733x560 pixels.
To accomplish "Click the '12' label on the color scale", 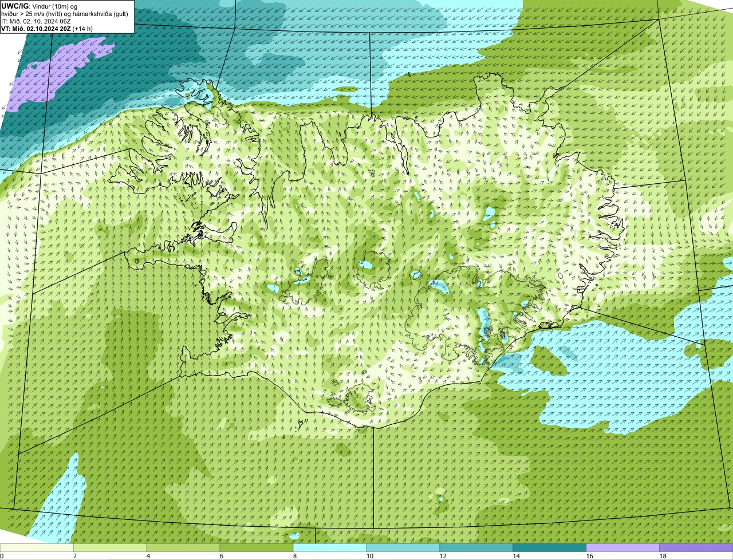I will (x=443, y=556).
